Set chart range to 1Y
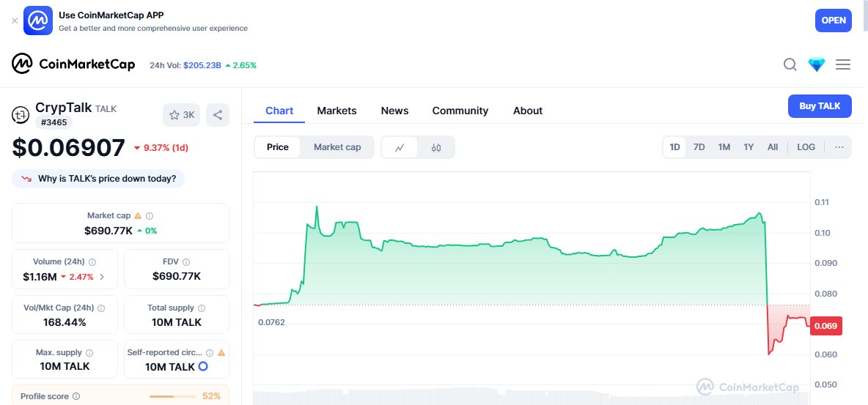 [x=749, y=147]
